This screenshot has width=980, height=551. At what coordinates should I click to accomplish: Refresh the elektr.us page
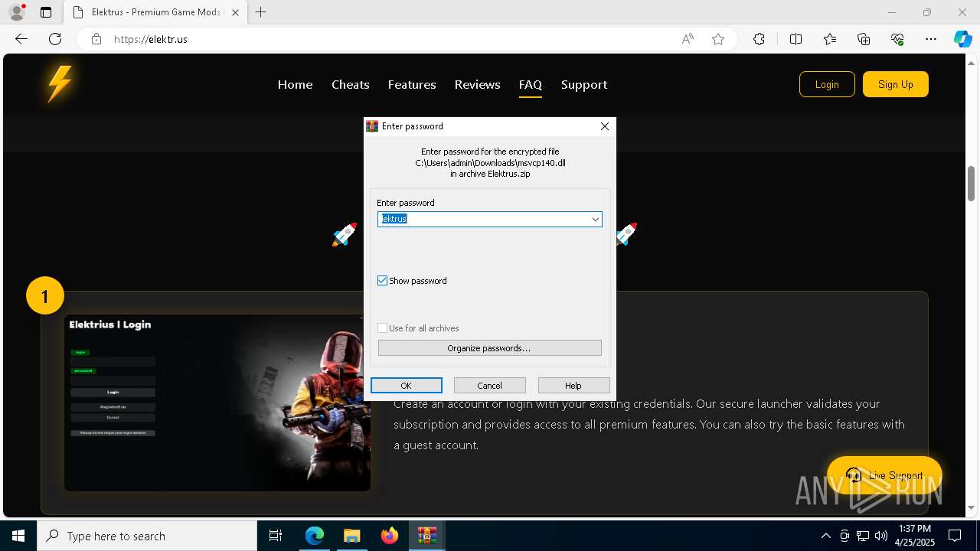pyautogui.click(x=55, y=39)
